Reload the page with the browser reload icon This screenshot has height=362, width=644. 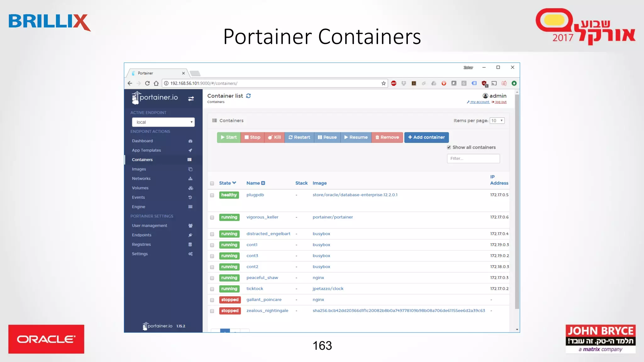tap(147, 83)
